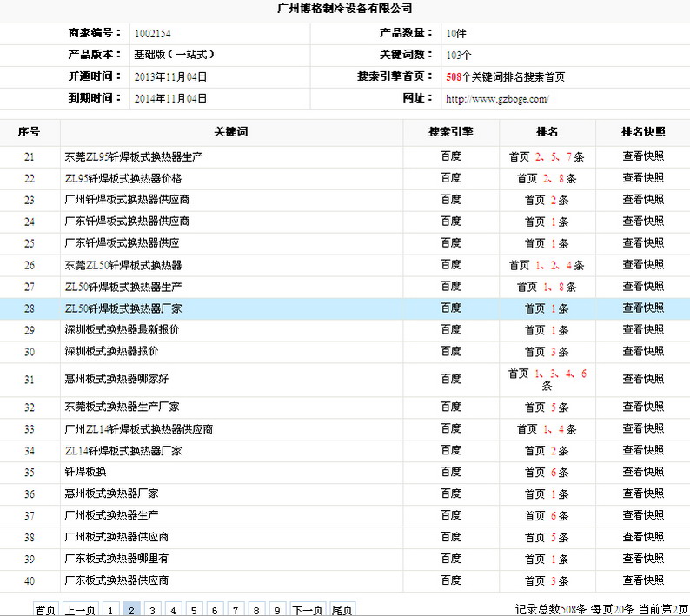This screenshot has height=616, width=690.
Task: Select keyword 惠州板式换热器哪家好
Action: point(116,379)
